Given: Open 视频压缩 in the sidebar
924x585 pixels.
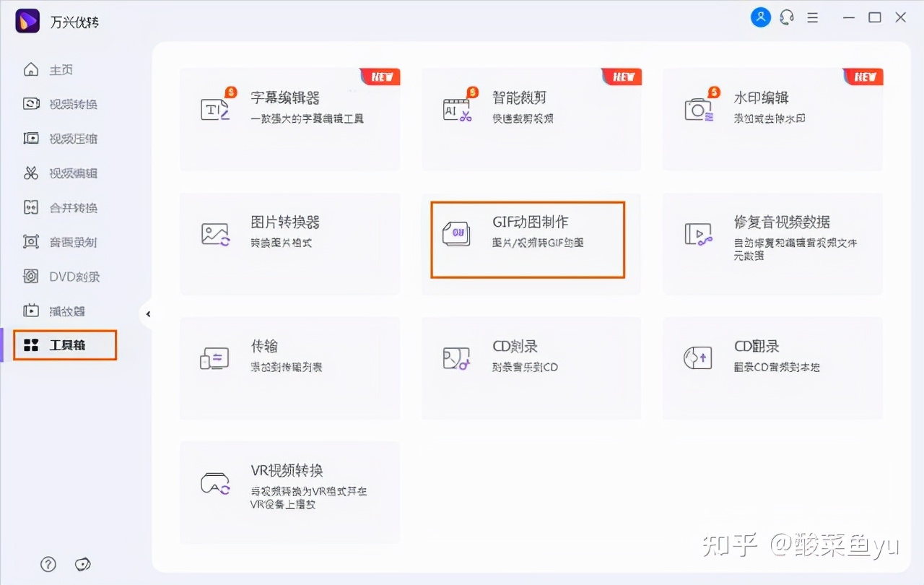Looking at the screenshot, I should (73, 139).
